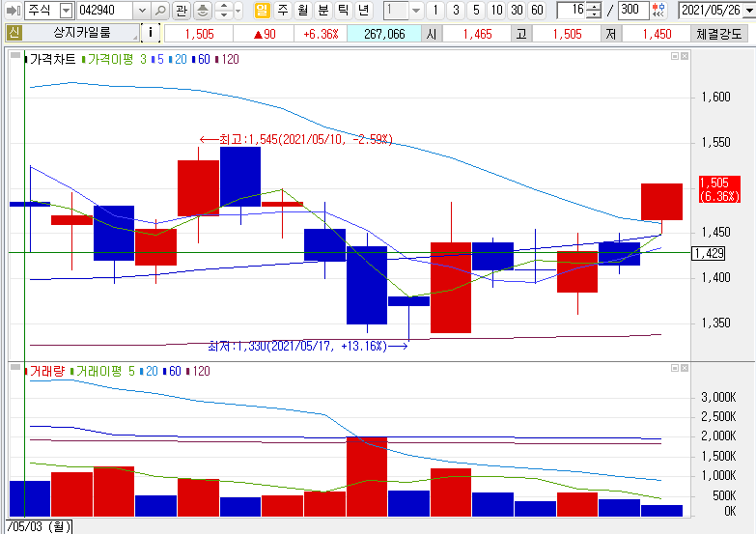Click the 저 low price label

tap(611, 34)
